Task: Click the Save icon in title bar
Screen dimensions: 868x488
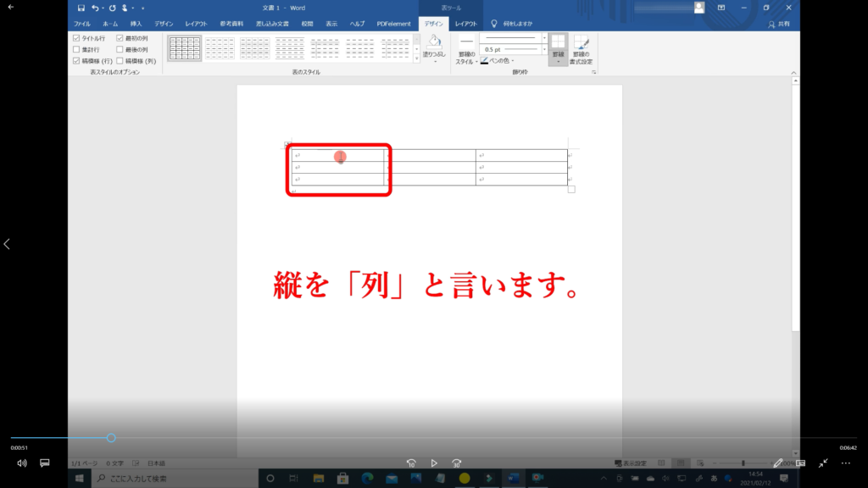Action: point(81,8)
